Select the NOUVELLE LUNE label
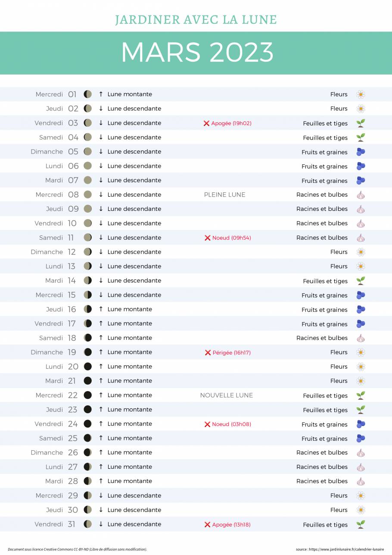Image resolution: width=392 pixels, height=555 pixels. tap(227, 395)
